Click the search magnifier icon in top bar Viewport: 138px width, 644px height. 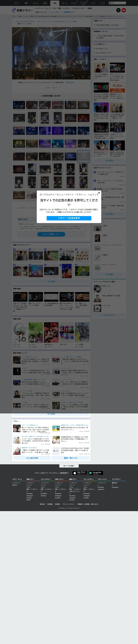pyautogui.click(x=110, y=3)
